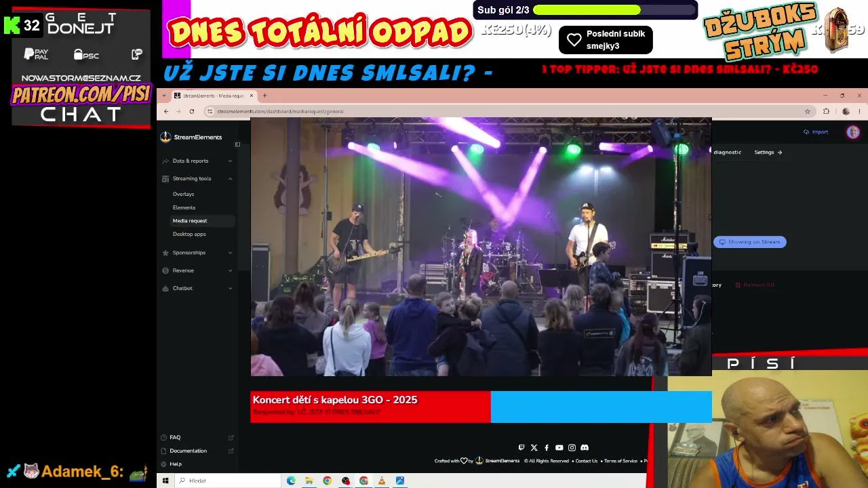
Task: Open File Explorer from the taskbar
Action: 309,481
